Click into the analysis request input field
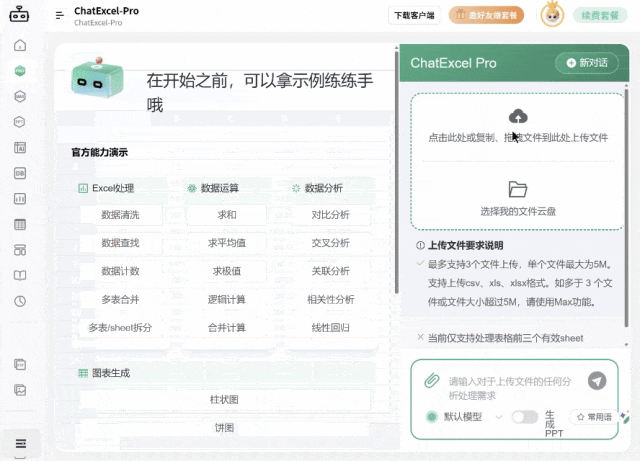 pyautogui.click(x=510, y=388)
